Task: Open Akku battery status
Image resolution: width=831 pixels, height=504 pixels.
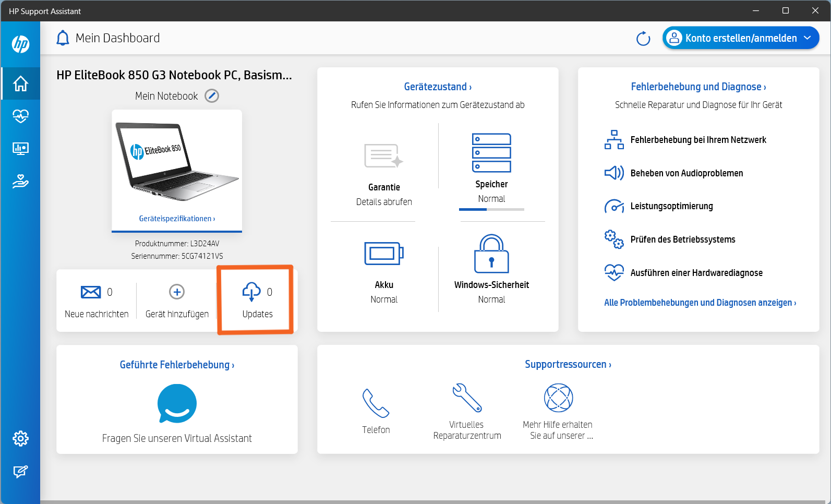Action: (x=384, y=254)
